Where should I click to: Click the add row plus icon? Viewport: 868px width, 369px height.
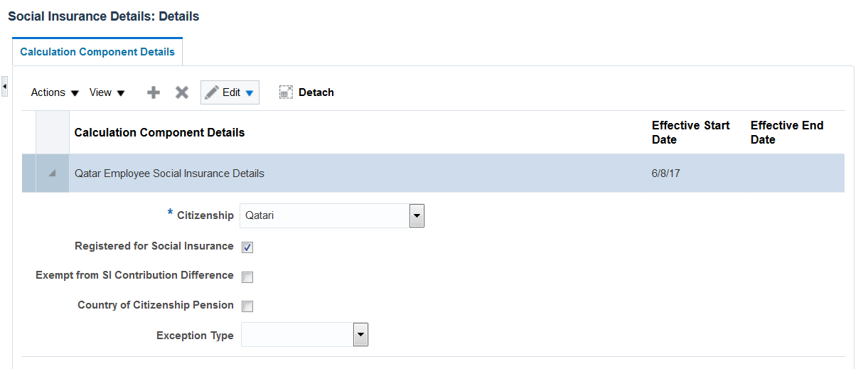pos(154,92)
